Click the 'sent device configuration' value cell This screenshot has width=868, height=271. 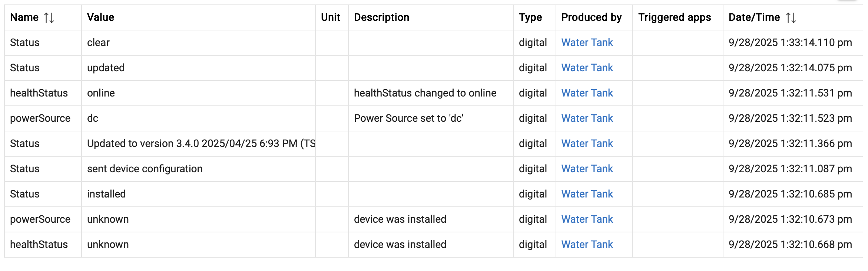(x=145, y=169)
